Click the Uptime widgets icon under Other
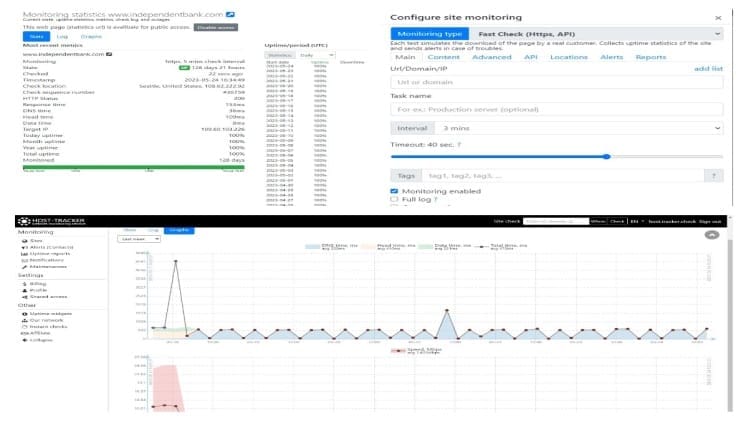The height and width of the screenshot is (421, 748). click(x=24, y=314)
